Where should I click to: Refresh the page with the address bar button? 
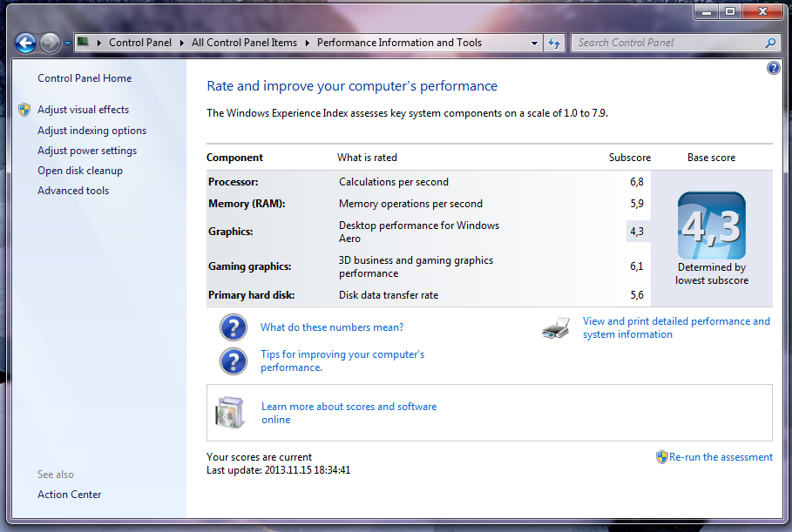[x=554, y=44]
